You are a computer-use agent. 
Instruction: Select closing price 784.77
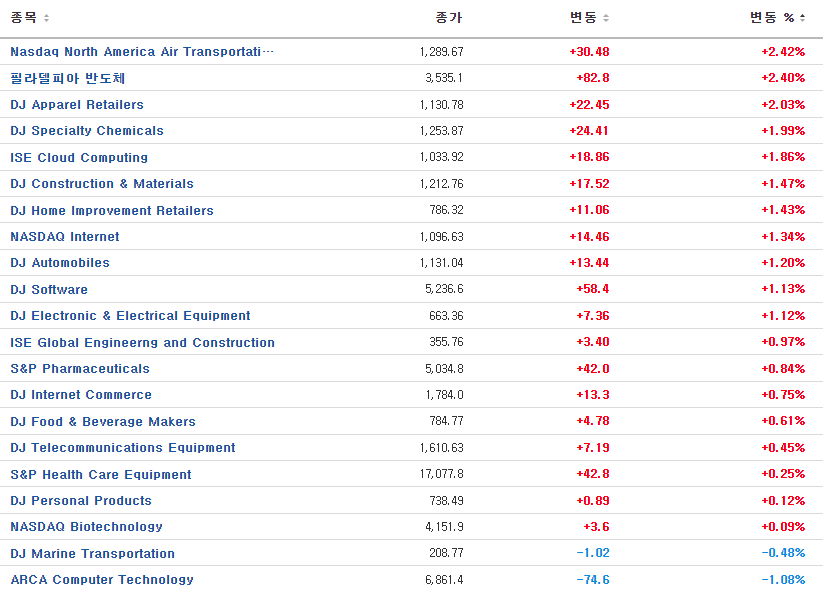[x=447, y=421]
